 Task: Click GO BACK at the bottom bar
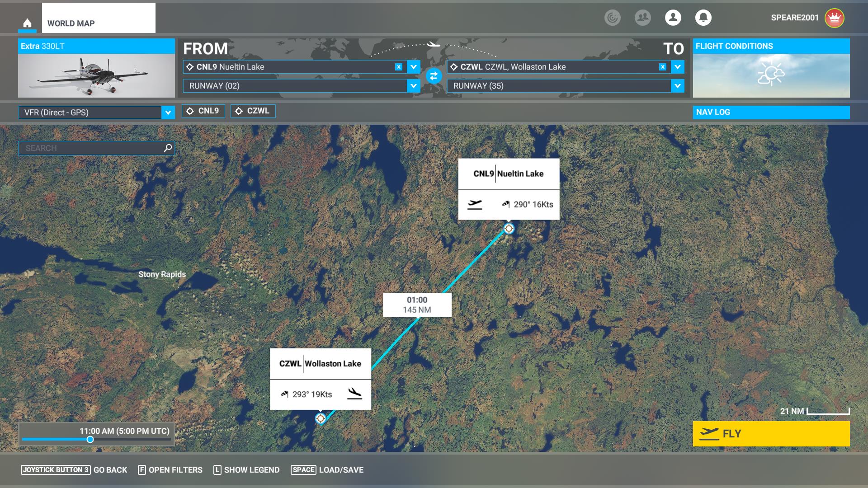tap(74, 470)
